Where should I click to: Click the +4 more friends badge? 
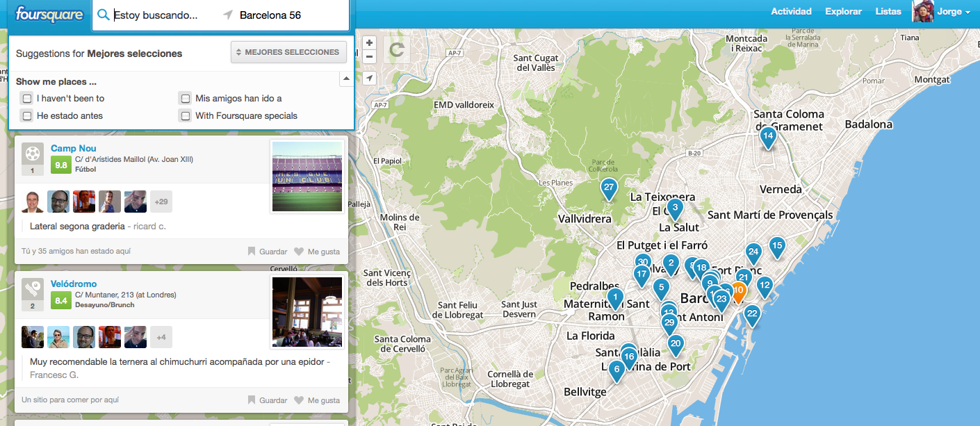(x=161, y=337)
